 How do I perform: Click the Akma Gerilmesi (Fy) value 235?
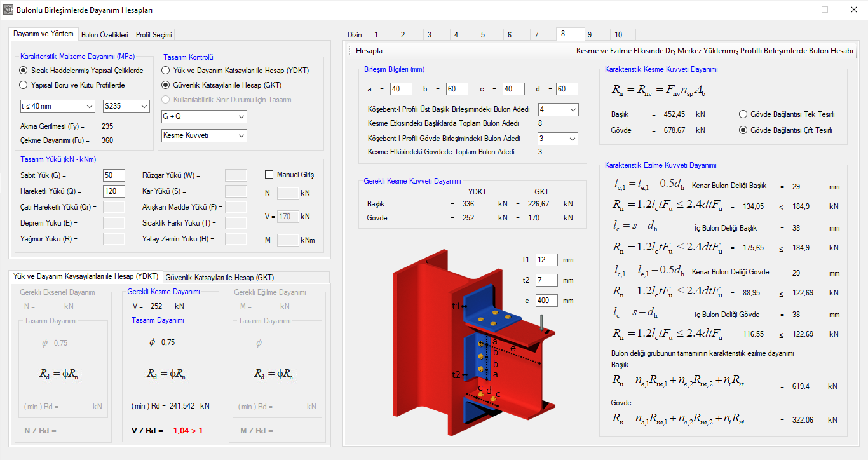click(107, 126)
